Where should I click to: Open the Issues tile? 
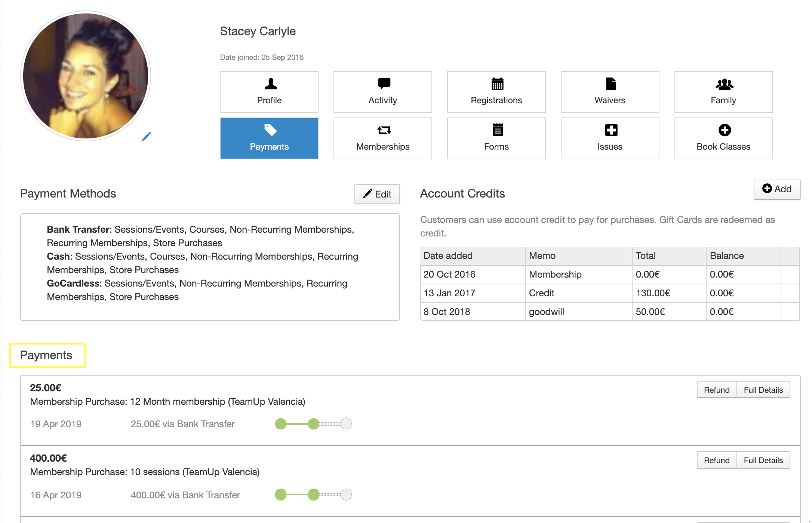click(610, 138)
